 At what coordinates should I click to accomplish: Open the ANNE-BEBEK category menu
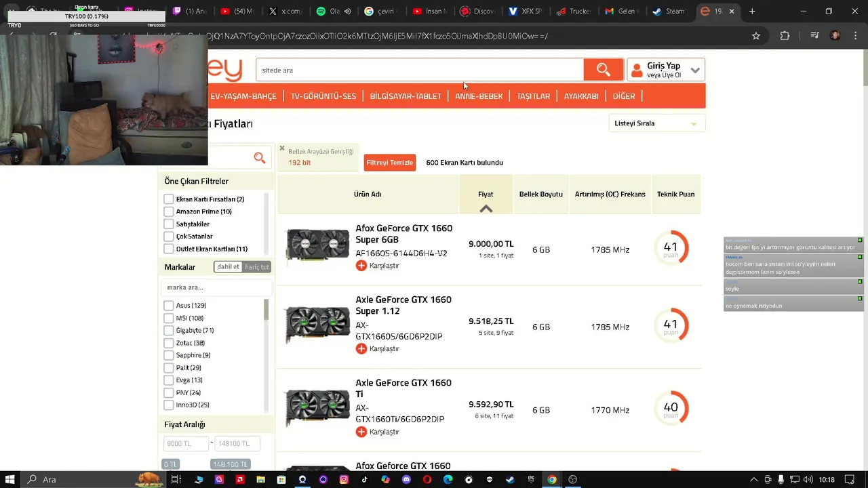479,96
